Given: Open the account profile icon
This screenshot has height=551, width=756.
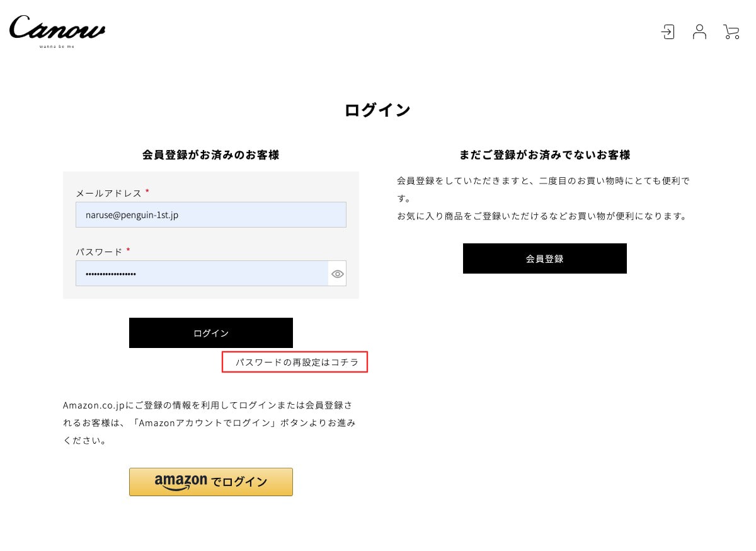Looking at the screenshot, I should [699, 32].
